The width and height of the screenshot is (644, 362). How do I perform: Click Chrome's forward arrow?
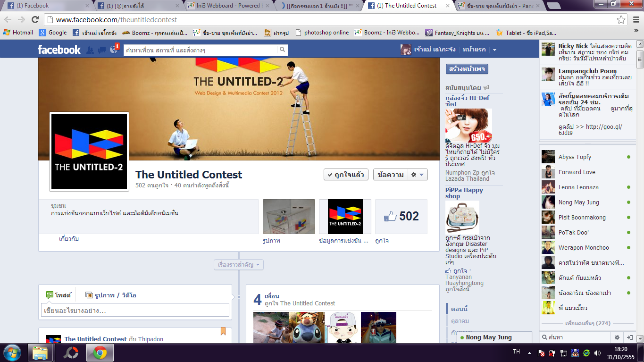[x=21, y=20]
